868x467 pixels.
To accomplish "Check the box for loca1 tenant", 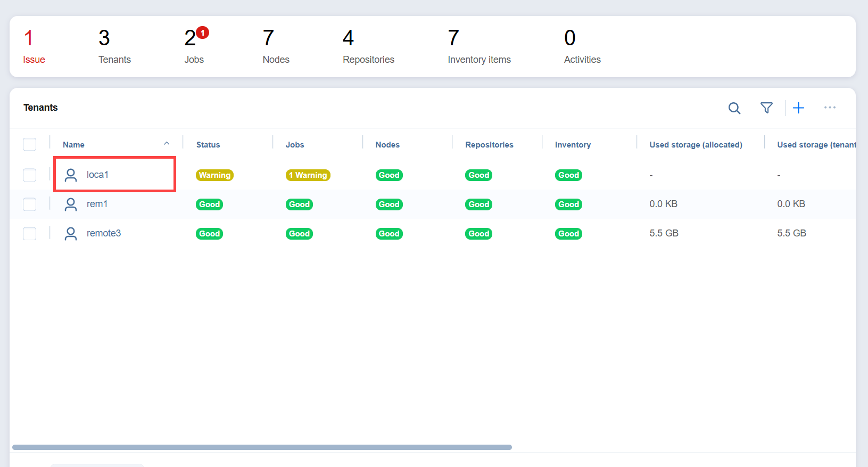I will click(x=30, y=175).
